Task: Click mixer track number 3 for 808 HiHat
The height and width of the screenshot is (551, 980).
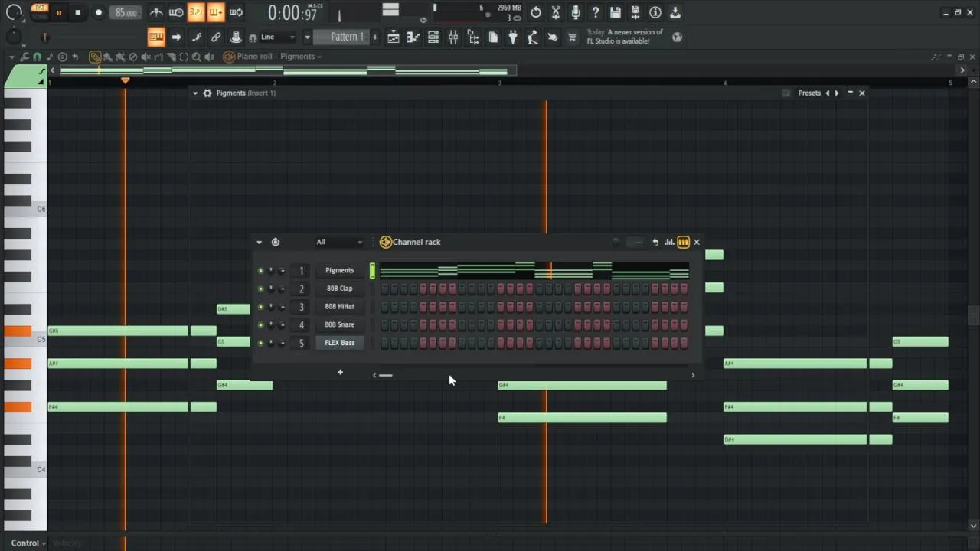Action: 301,307
